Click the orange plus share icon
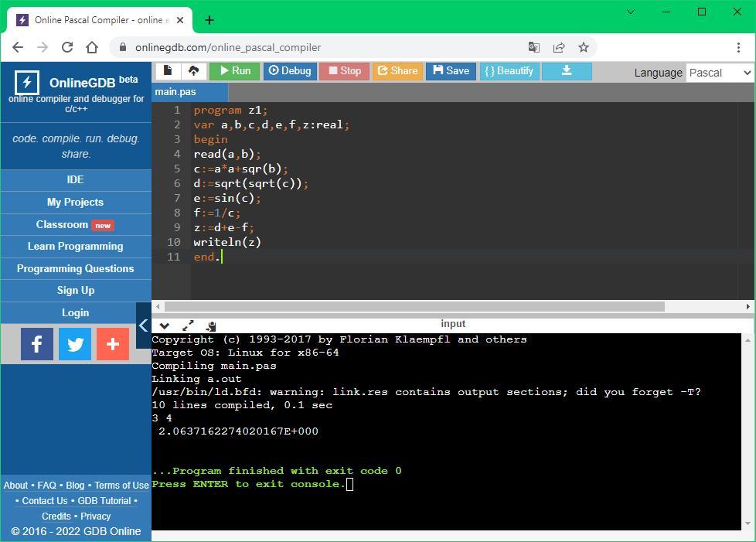This screenshot has width=756, height=542. (112, 344)
